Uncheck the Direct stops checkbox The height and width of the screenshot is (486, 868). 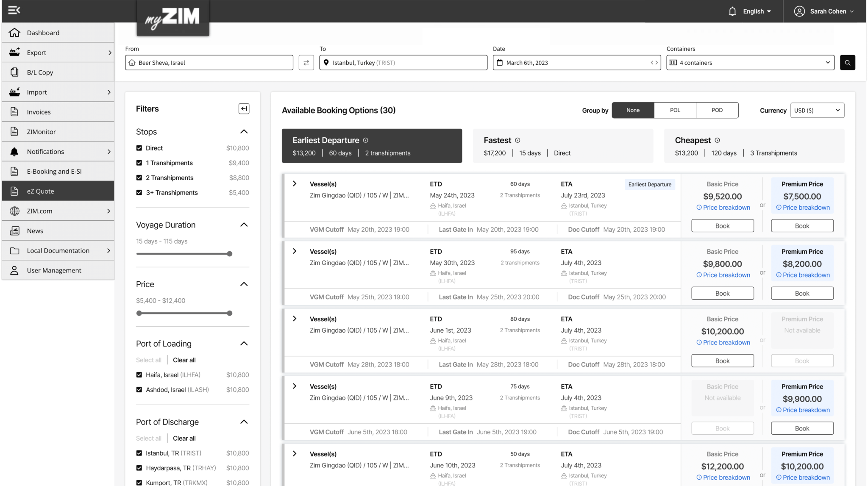click(139, 148)
